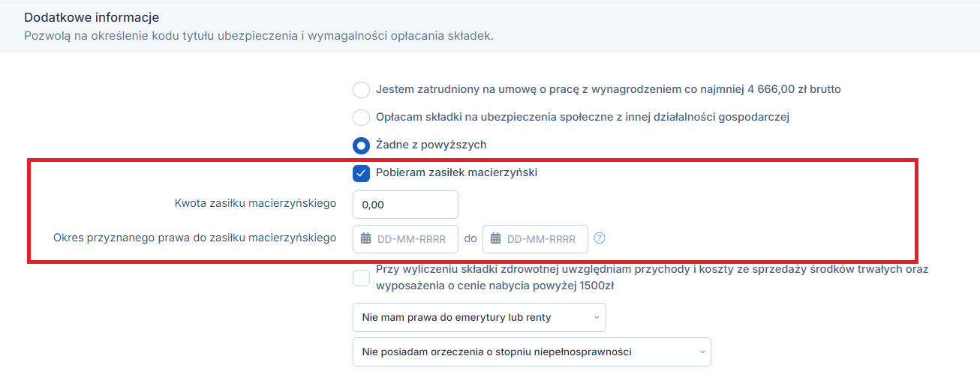Enable the fixed assets sales income checkbox

(x=361, y=277)
